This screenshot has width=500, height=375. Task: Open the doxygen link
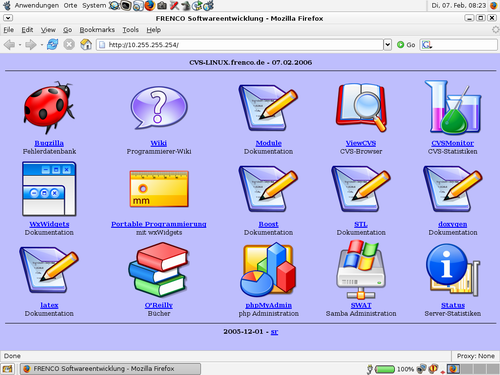tap(453, 224)
